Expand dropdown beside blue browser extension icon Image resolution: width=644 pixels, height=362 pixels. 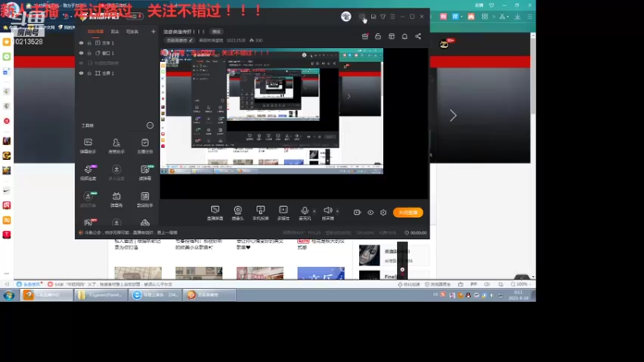pos(461,16)
